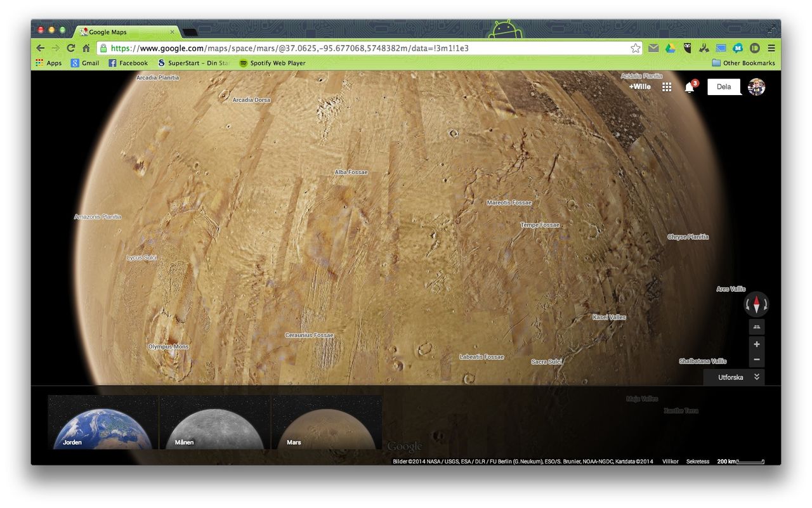Open the Villkor link
812x508 pixels.
click(x=670, y=461)
